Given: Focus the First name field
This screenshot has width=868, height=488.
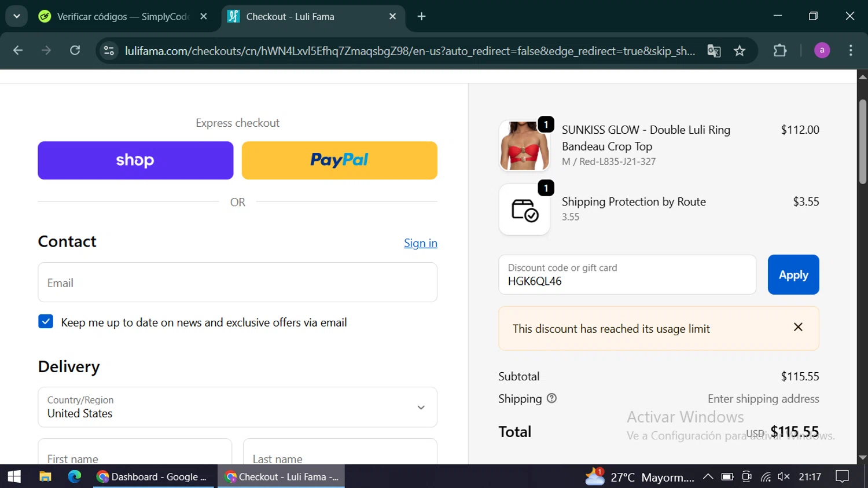Looking at the screenshot, I should point(135,452).
